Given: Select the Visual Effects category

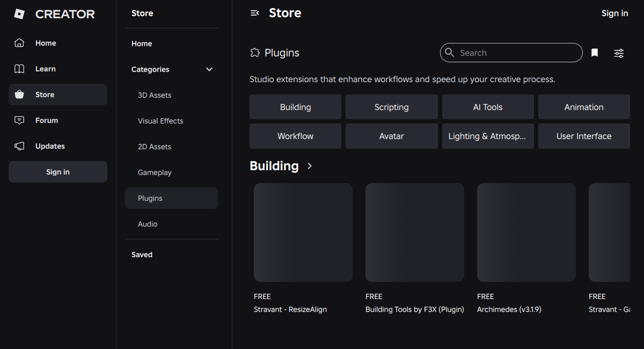Looking at the screenshot, I should click(171, 121).
